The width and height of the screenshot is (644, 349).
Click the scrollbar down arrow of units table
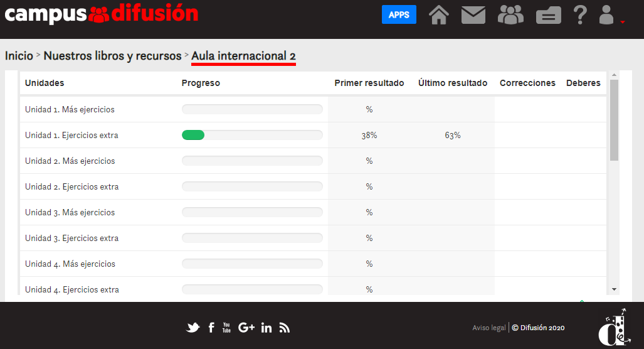coord(614,289)
